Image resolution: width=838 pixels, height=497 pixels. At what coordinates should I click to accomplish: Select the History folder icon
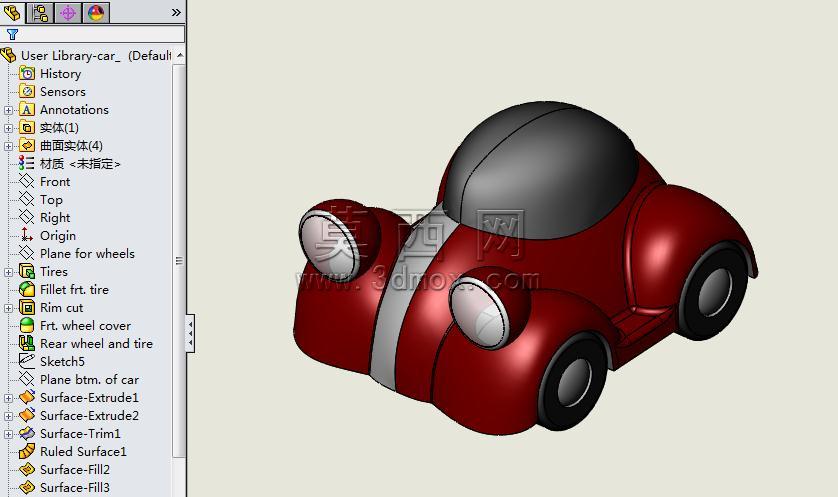pos(27,74)
